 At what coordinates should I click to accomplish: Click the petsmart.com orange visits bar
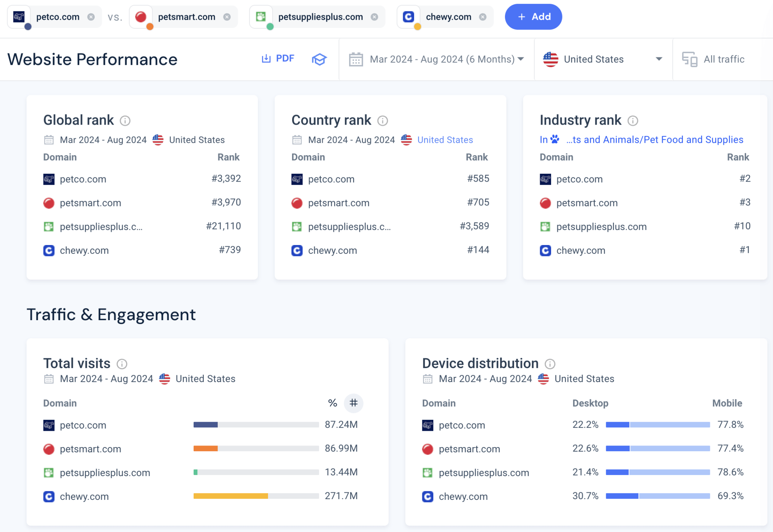pos(206,449)
